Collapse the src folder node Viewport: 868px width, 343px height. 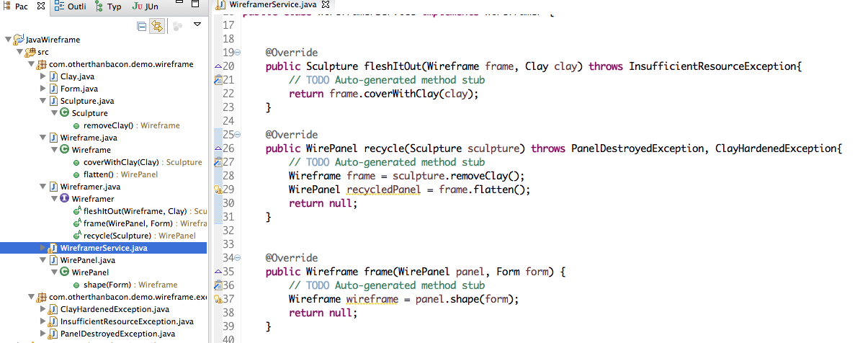[19, 52]
